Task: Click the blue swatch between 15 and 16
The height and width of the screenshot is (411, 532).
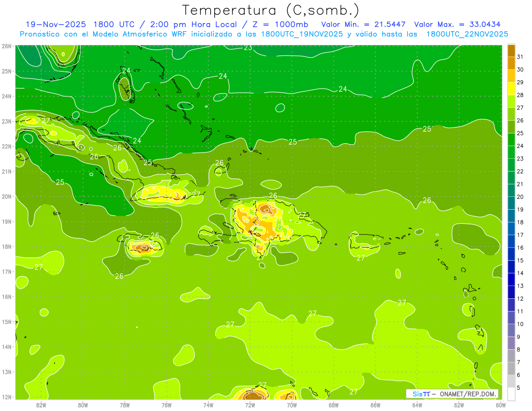Action: coord(511,254)
